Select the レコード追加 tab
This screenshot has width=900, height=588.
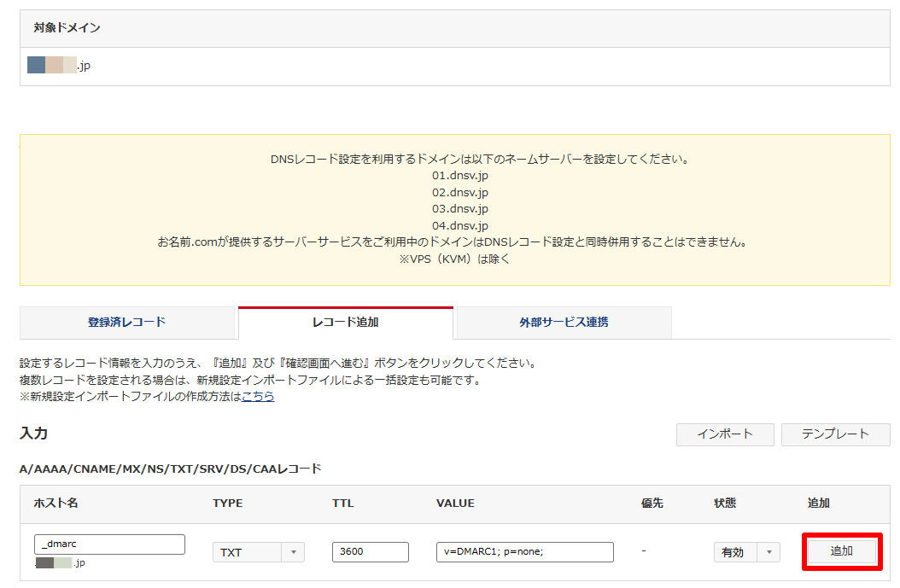click(345, 323)
